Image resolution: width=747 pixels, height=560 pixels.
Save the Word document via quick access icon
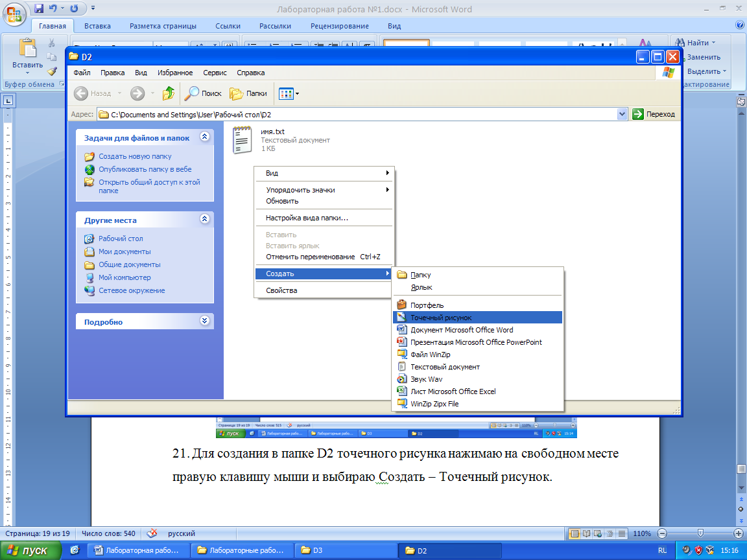pyautogui.click(x=39, y=8)
